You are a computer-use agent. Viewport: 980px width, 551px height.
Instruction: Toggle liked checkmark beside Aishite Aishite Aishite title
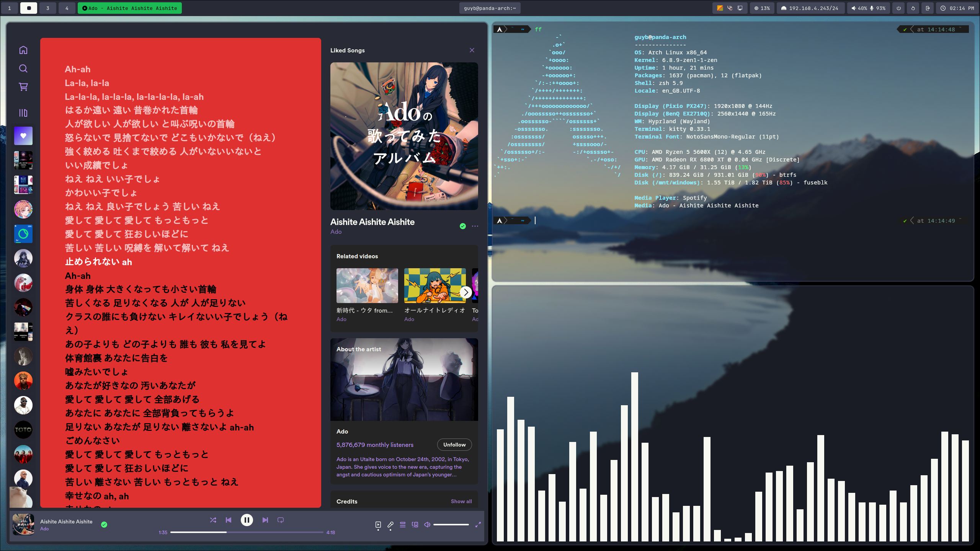pyautogui.click(x=463, y=226)
